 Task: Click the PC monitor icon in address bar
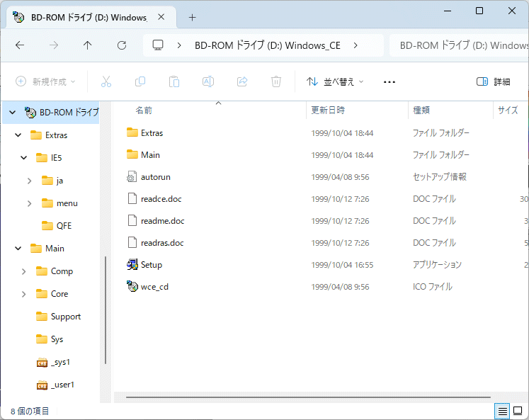pyautogui.click(x=158, y=45)
